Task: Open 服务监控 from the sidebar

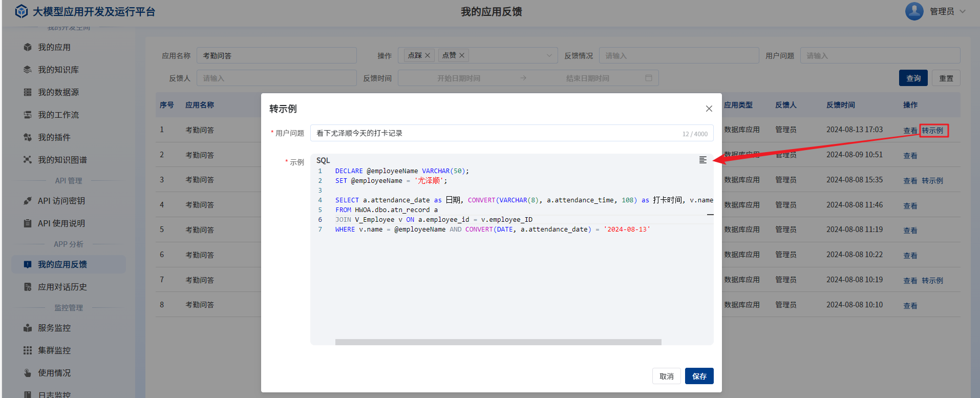Action: [x=54, y=328]
